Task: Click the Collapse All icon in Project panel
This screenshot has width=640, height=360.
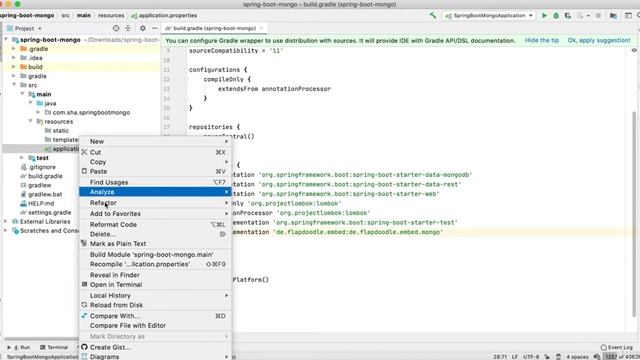Action: point(128,28)
